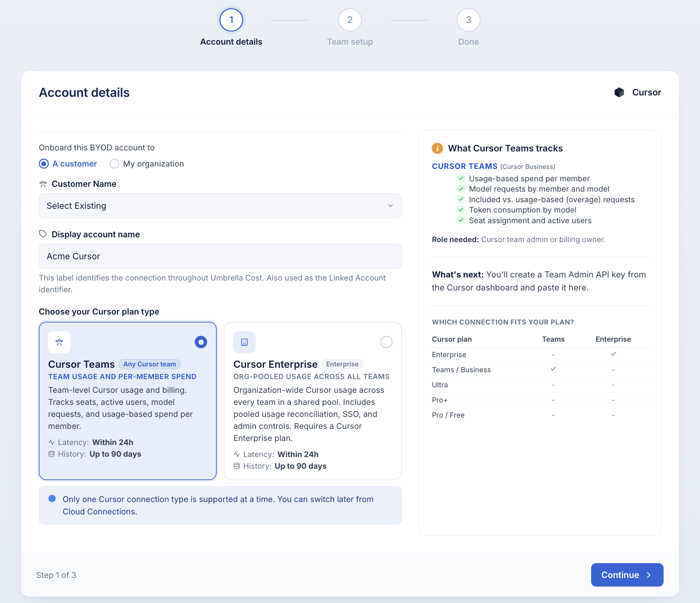This screenshot has height=603, width=700.
Task: Click the orange info icon
Action: [x=437, y=148]
